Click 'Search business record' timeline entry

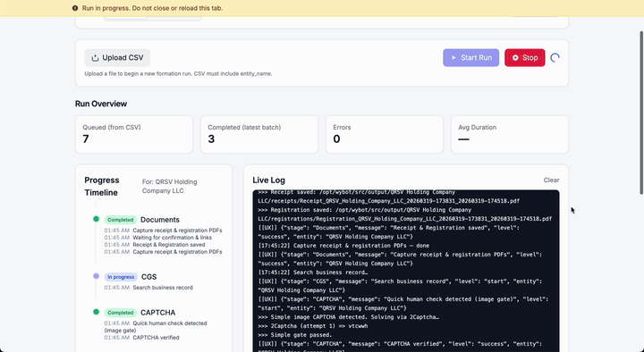pos(163,288)
